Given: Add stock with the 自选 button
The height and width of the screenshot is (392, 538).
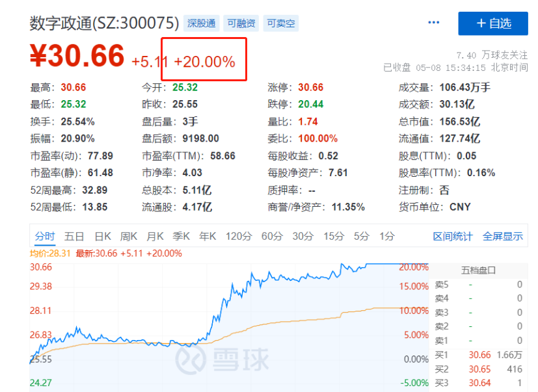Looking at the screenshot, I should point(493,23).
